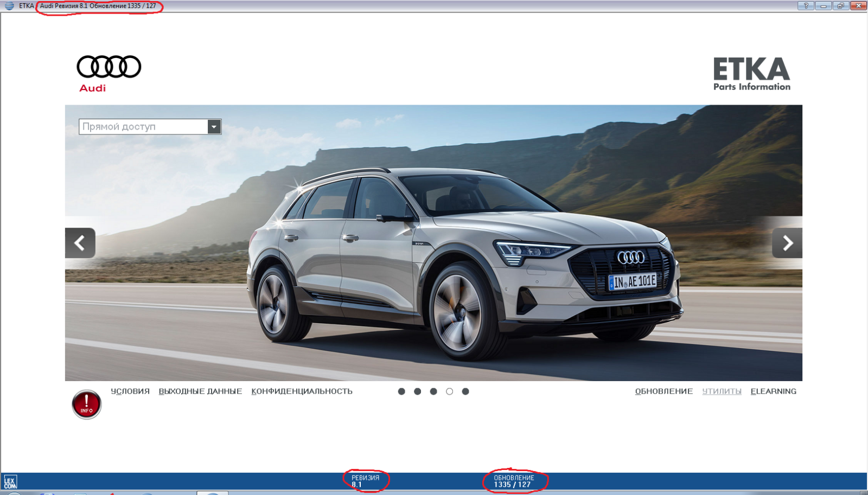
Task: Open the ELEARNING link
Action: (x=773, y=391)
